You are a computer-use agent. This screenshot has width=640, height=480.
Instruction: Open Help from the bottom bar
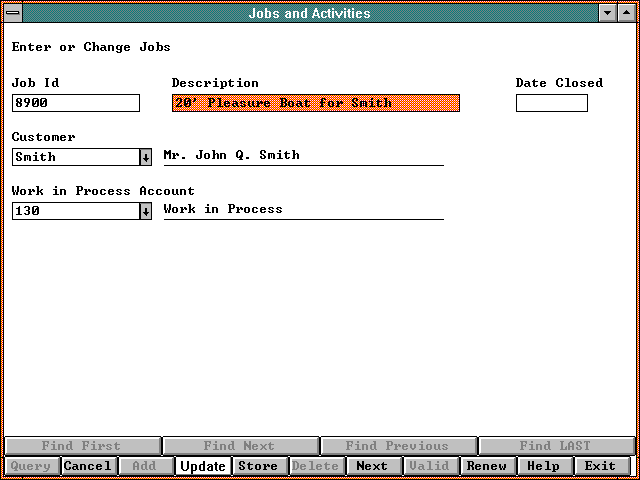pyautogui.click(x=544, y=466)
